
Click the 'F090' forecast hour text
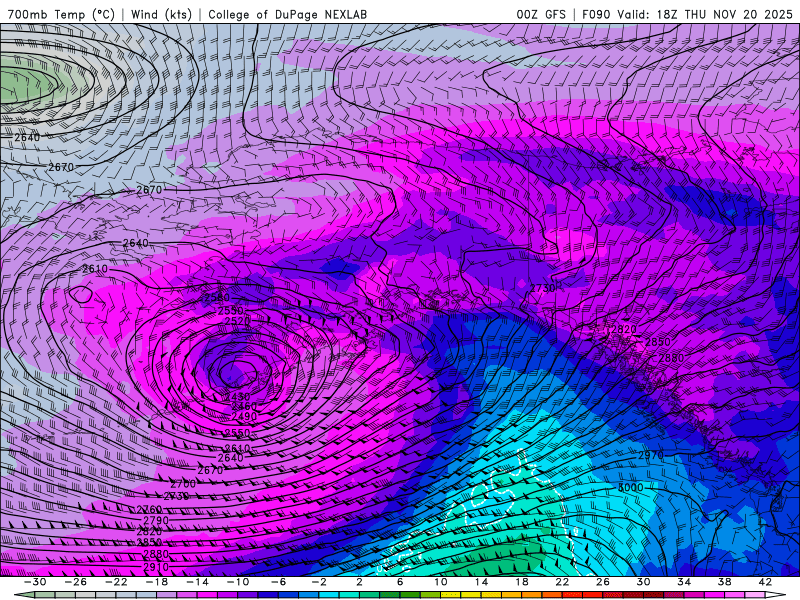(596, 14)
